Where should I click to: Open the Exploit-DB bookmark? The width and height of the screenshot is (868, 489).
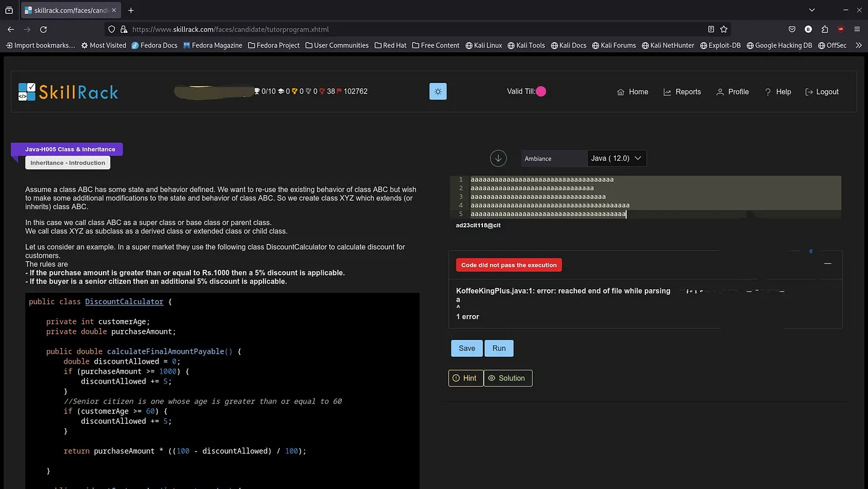720,45
